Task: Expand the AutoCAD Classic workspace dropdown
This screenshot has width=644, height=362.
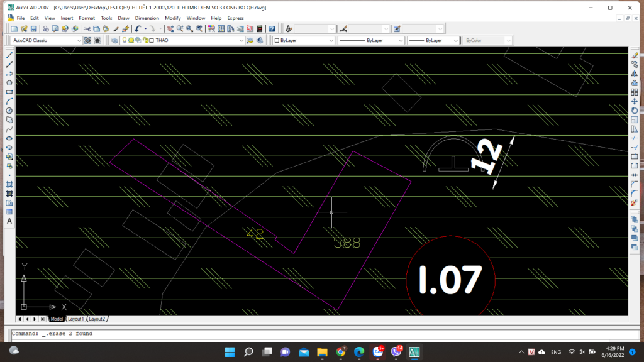Action: tap(79, 40)
